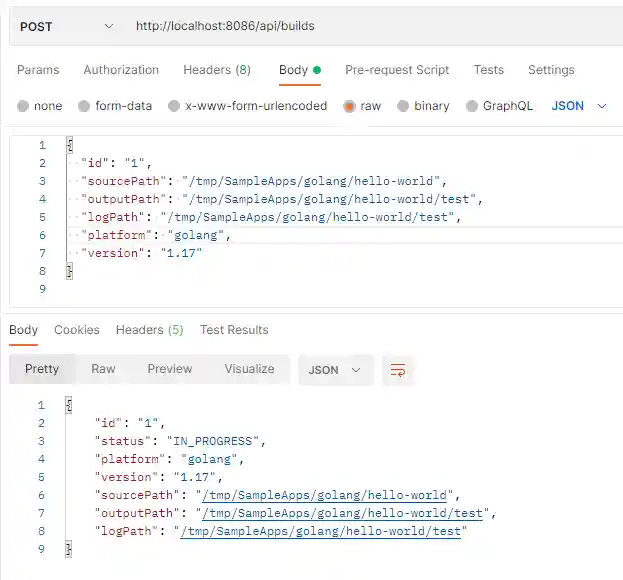This screenshot has height=580, width=623.
Task: Expand the request body JSON format dropdown
Action: point(580,106)
